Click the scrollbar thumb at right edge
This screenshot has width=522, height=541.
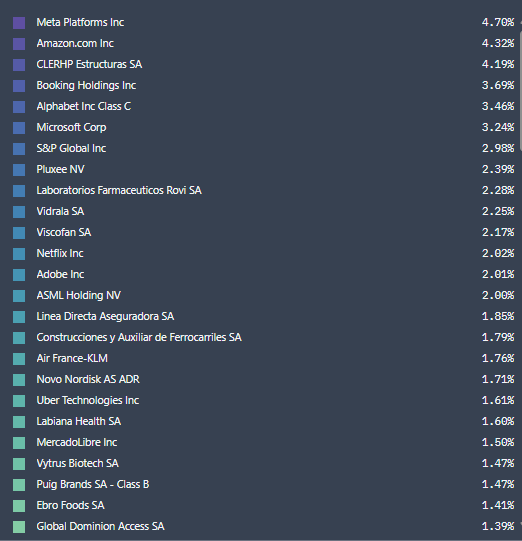click(x=520, y=91)
